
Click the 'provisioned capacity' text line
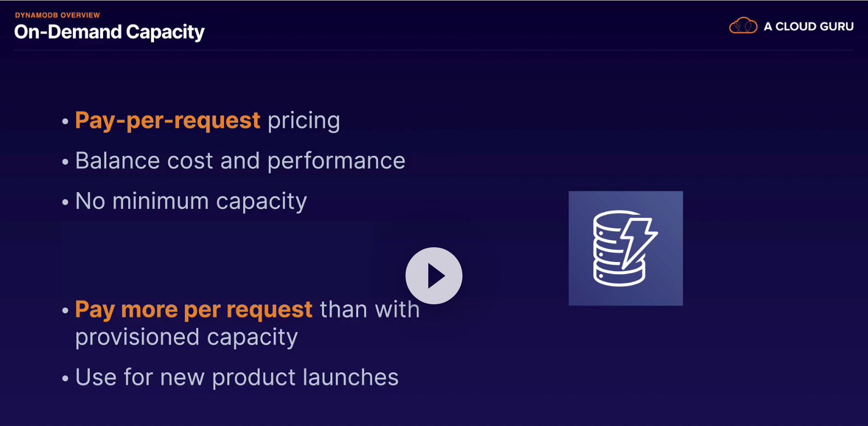[186, 337]
